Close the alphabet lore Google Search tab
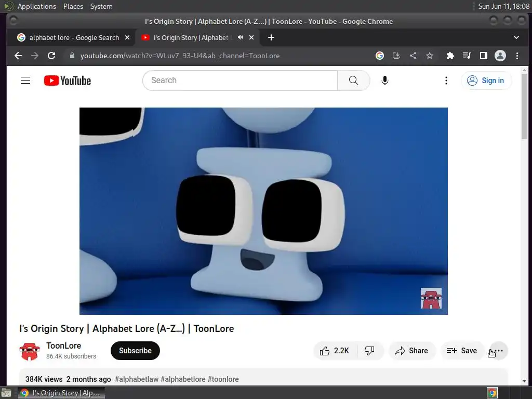 coord(127,37)
